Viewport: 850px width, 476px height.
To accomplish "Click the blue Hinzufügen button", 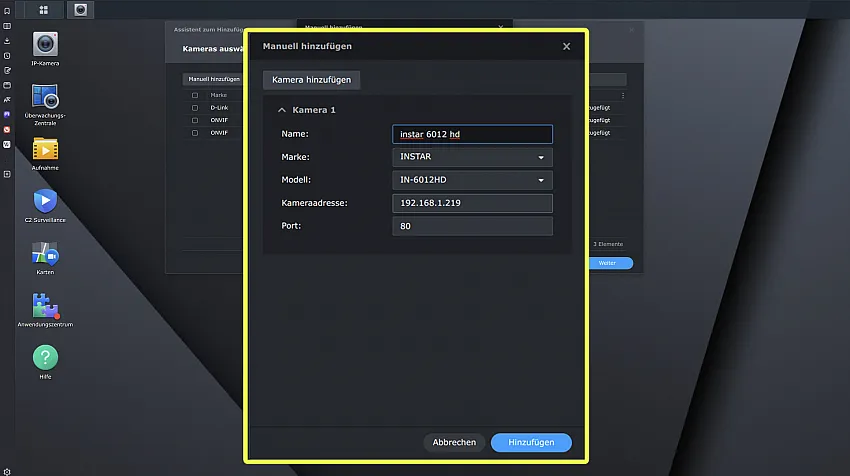I will pyautogui.click(x=531, y=442).
